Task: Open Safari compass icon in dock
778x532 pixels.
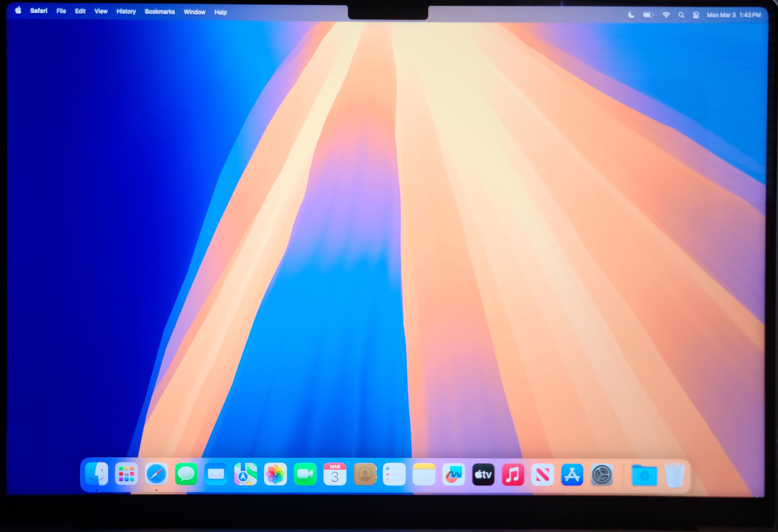Action: click(x=156, y=474)
